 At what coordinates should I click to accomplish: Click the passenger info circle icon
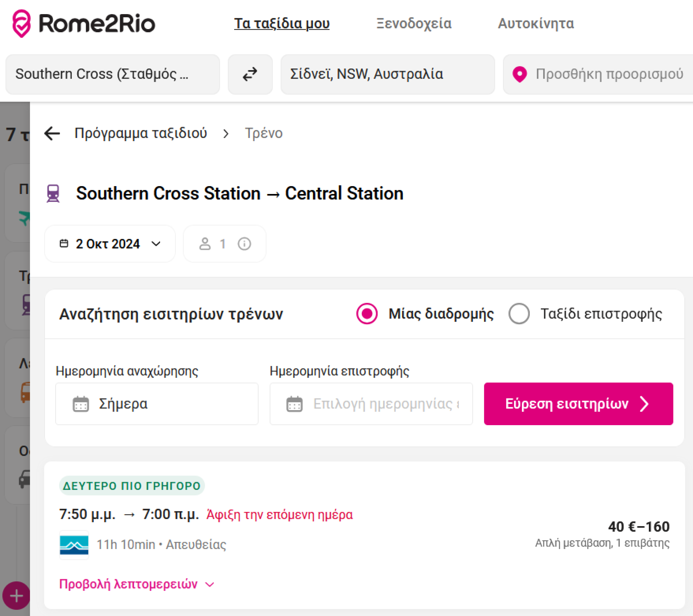(244, 243)
